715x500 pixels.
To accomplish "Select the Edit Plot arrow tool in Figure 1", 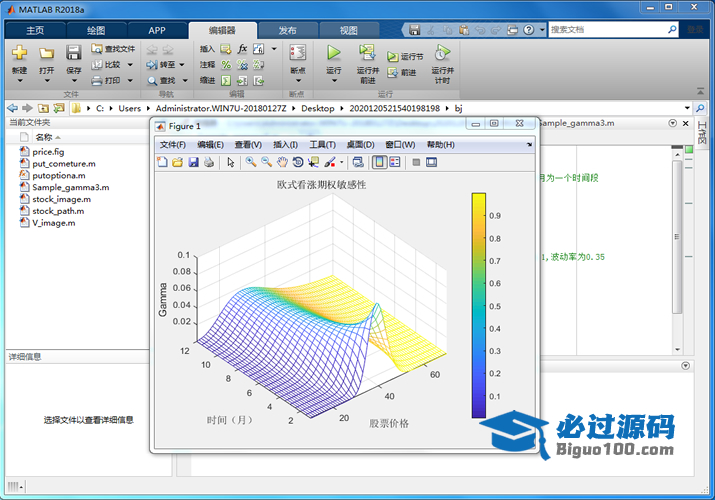I will pyautogui.click(x=231, y=162).
